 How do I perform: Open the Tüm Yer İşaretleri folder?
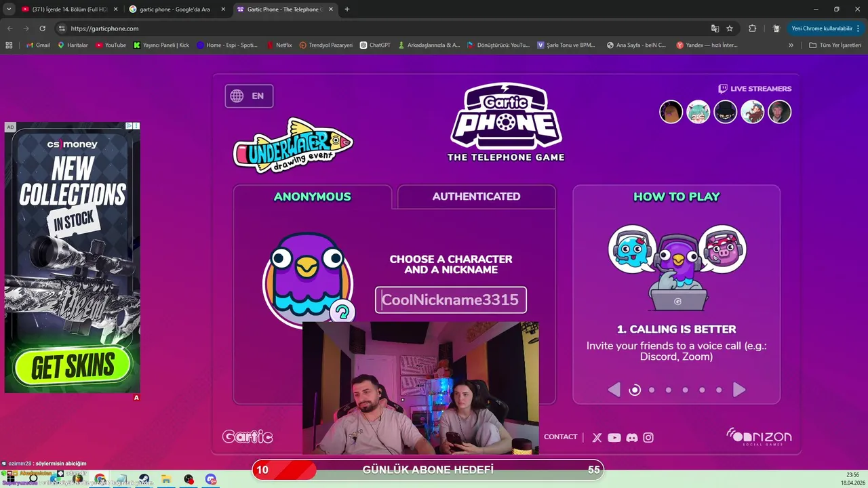tap(835, 45)
